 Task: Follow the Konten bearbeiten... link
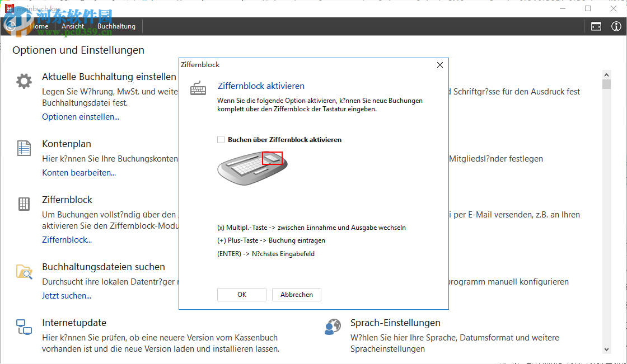coord(79,173)
